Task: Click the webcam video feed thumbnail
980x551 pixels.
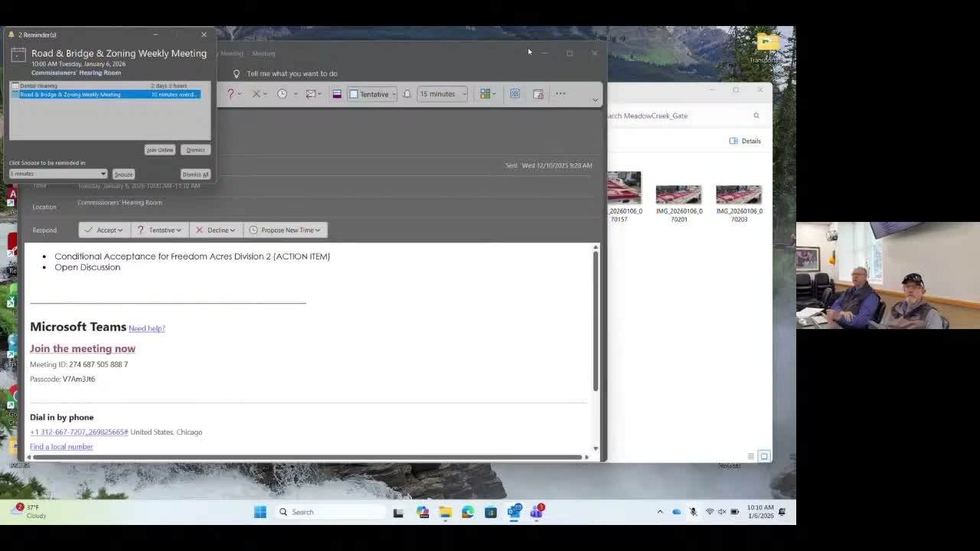Action: pos(888,275)
